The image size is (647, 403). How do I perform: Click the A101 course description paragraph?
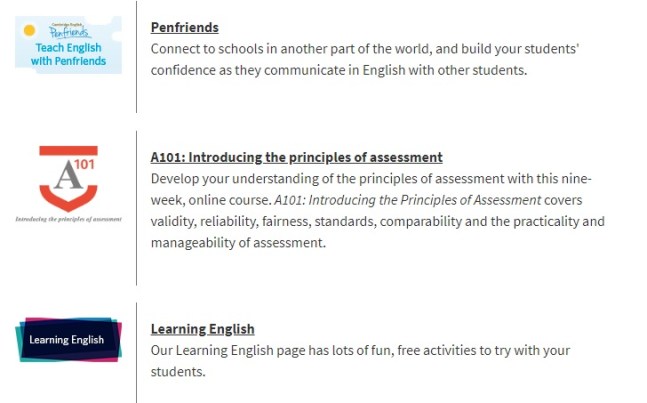coord(377,210)
